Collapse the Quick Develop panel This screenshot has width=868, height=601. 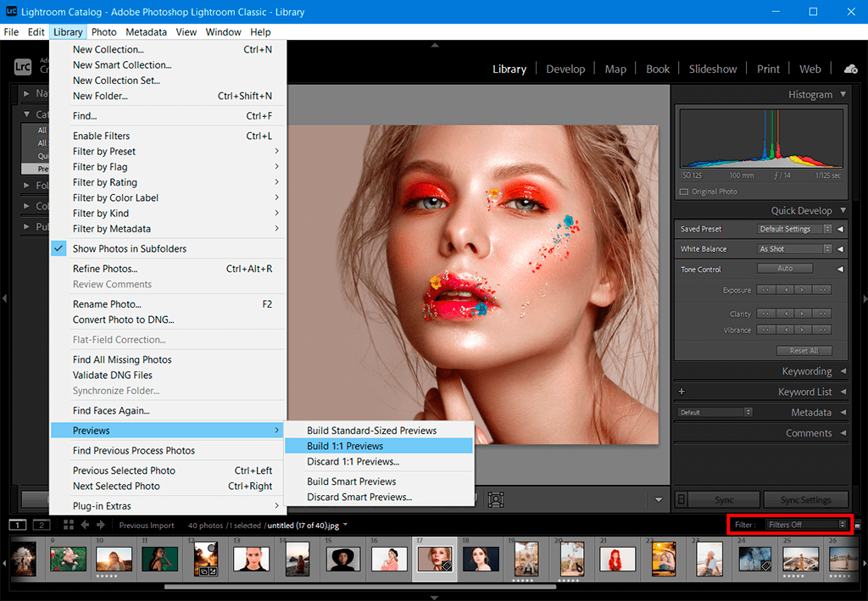coord(843,210)
